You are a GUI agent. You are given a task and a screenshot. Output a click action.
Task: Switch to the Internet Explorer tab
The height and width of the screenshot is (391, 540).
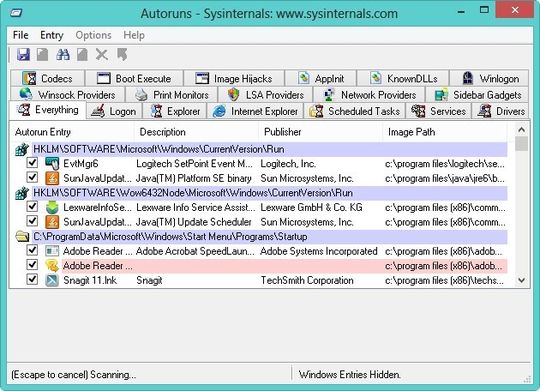point(255,111)
